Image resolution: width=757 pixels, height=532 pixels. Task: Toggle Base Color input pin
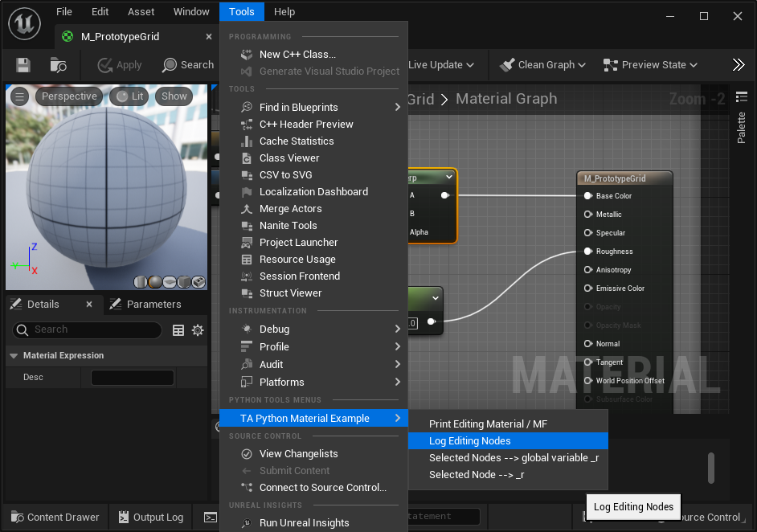[588, 195]
